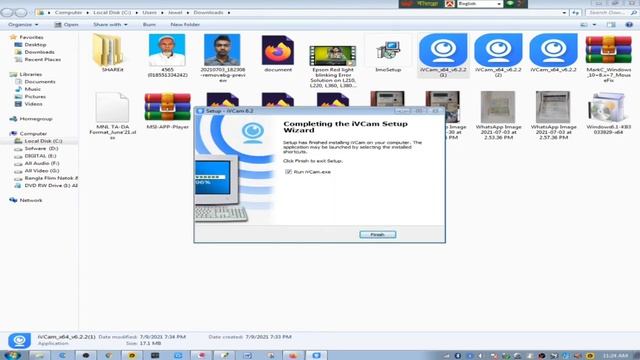The width and height of the screenshot is (640, 360).
Task: Select iVCam_x64_v6.2.2 (2) installer icon
Action: (498, 50)
